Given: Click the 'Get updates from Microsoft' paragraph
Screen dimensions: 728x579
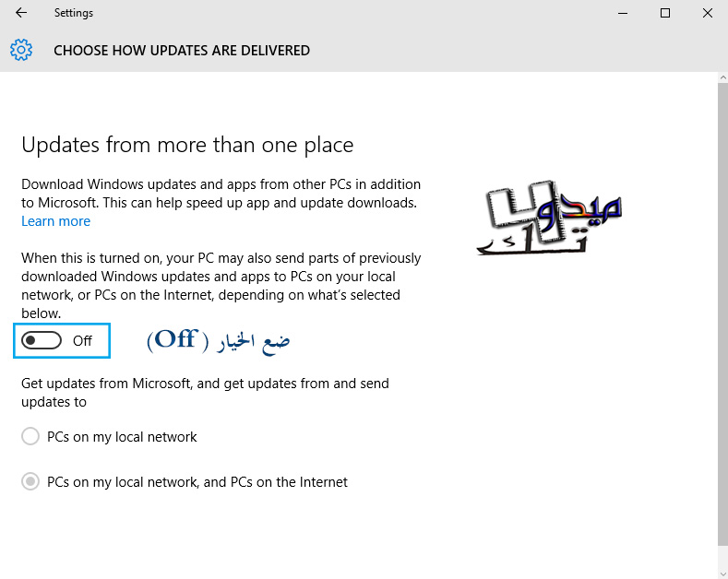Looking at the screenshot, I should [x=205, y=393].
